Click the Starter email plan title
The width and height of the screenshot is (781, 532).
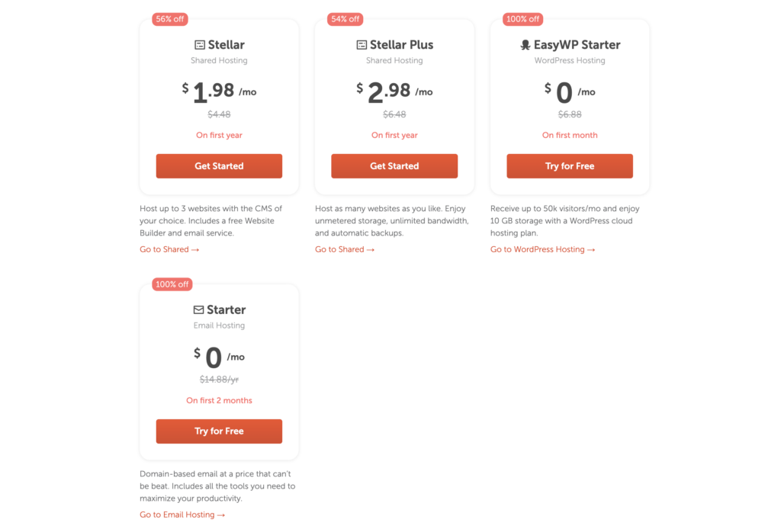tap(226, 310)
